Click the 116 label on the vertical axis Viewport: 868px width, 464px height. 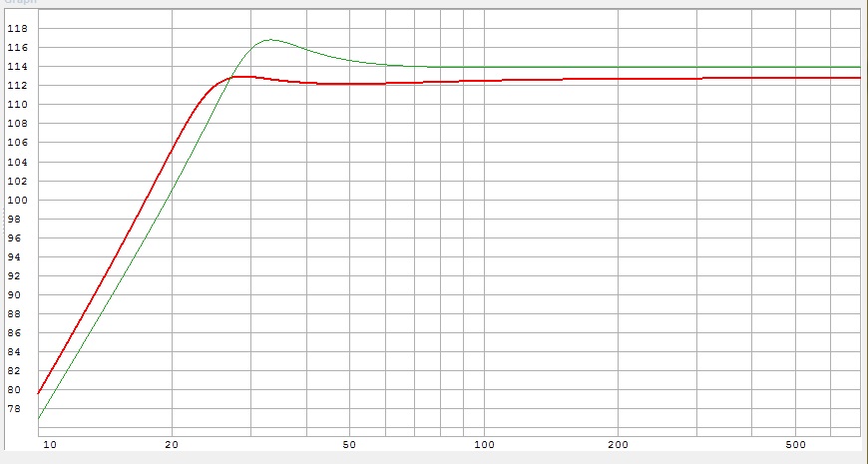click(x=18, y=48)
